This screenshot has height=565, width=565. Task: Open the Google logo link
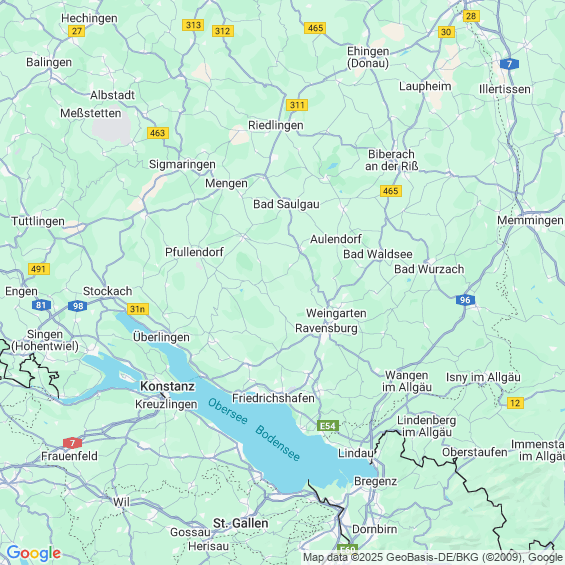(x=34, y=553)
